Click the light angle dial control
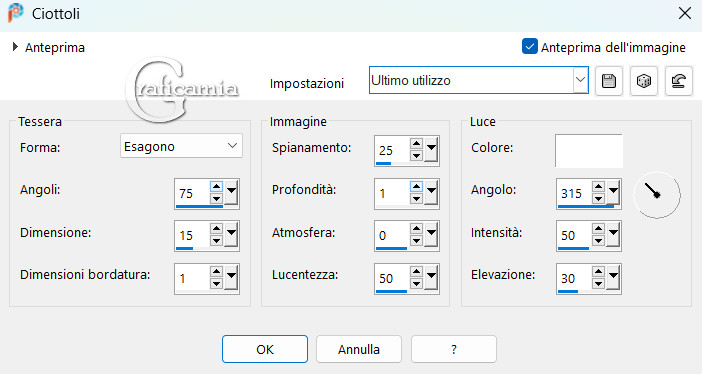The image size is (702, 374). pos(657,195)
